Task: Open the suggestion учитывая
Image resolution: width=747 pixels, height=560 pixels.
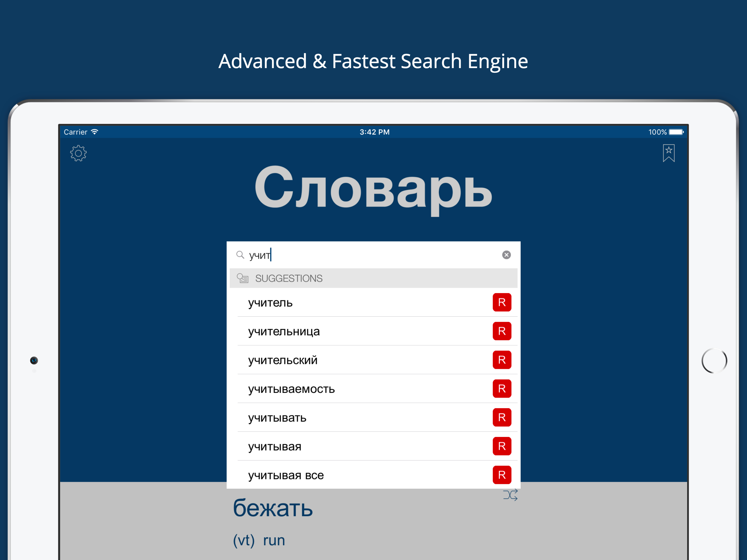Action: 275,447
